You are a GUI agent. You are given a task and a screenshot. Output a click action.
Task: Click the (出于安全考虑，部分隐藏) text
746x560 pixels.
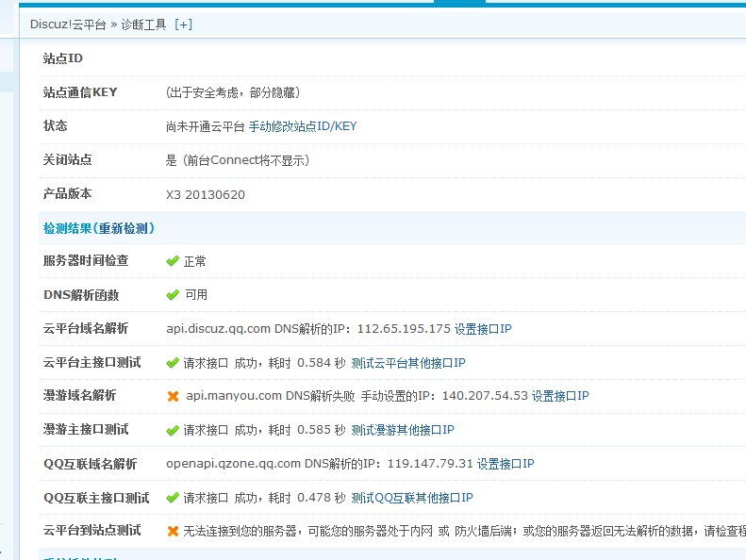point(233,92)
